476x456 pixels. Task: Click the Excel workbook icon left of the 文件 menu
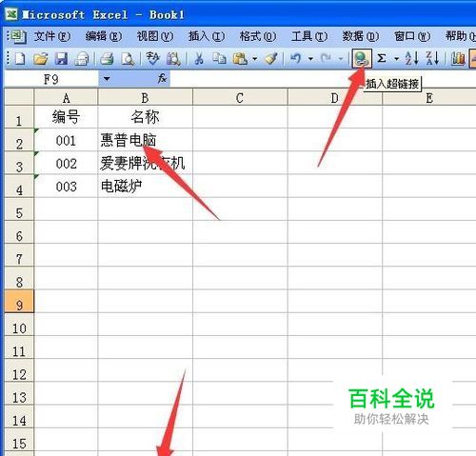(18, 36)
